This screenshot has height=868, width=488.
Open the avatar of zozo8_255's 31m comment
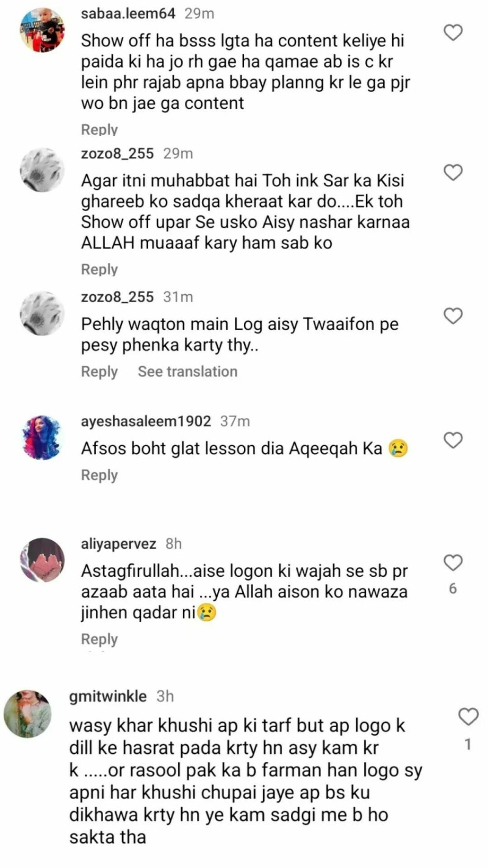[42, 313]
